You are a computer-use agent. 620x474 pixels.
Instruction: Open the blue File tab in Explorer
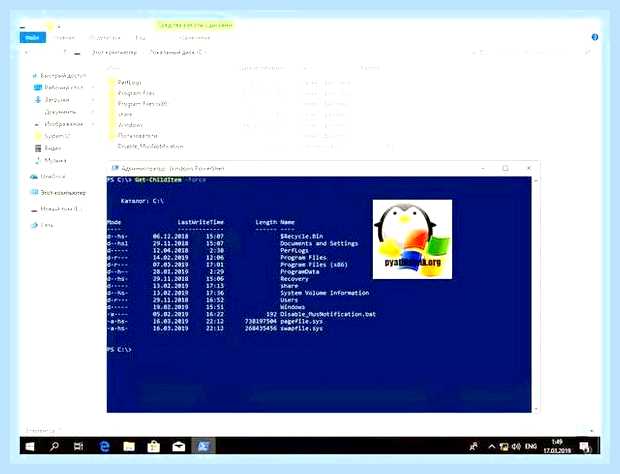[x=32, y=38]
